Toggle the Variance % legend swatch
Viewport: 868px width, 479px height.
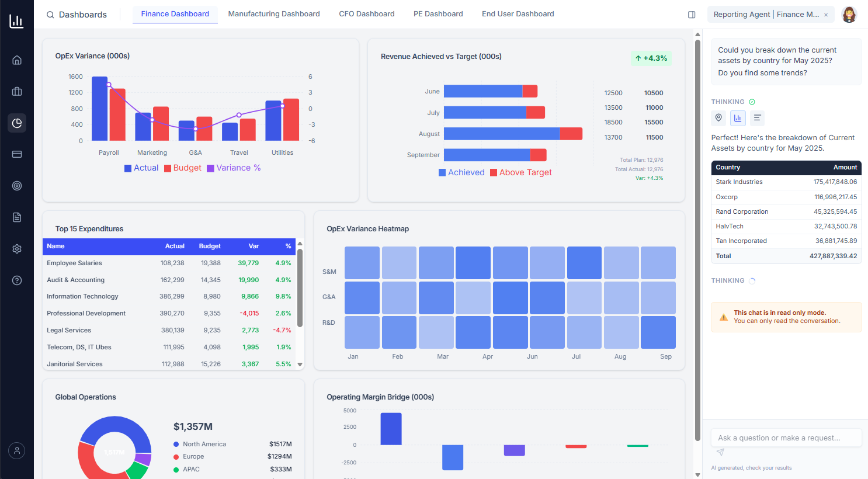click(x=210, y=168)
